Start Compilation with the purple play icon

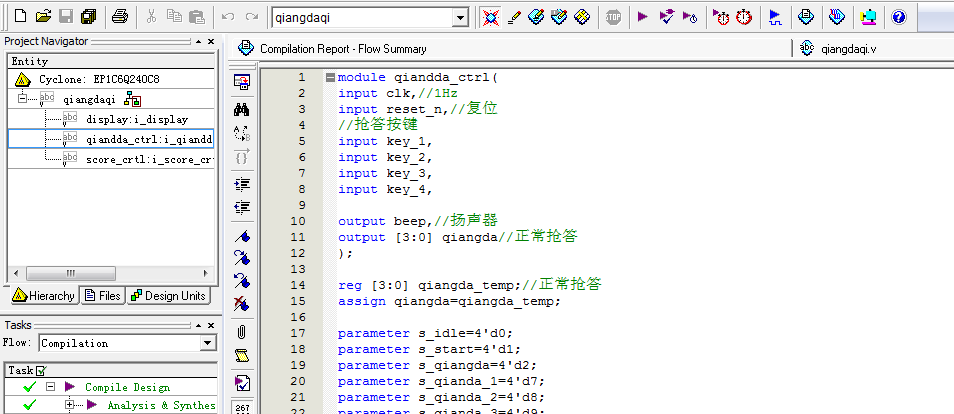(x=642, y=17)
